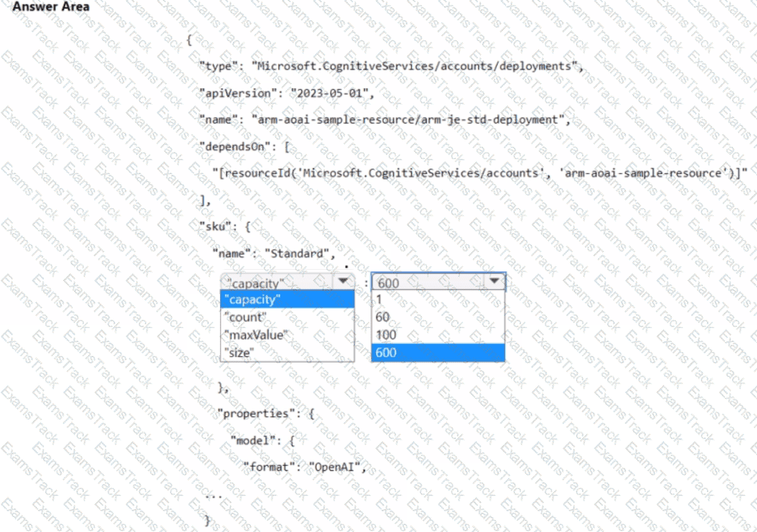The width and height of the screenshot is (757, 532).
Task: Click the 600 combo box field
Action: tap(439, 282)
